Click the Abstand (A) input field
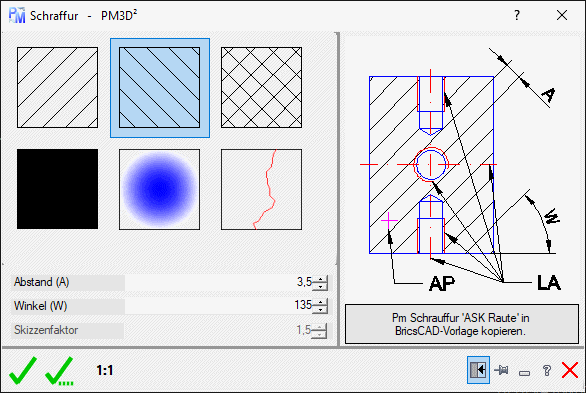 pyautogui.click(x=219, y=282)
